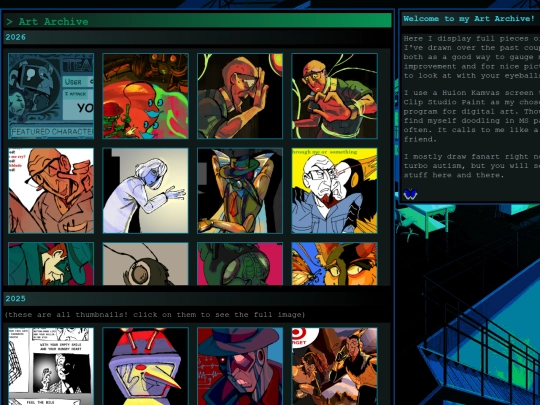The height and width of the screenshot is (405, 540).
Task: Select the '2025' section heading
Action: coord(15,298)
